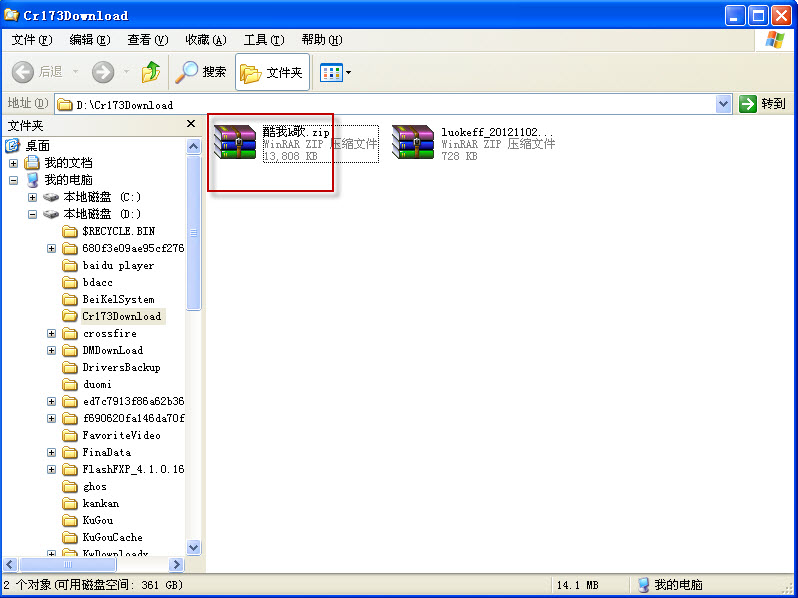Click the bdacc folder icon
Screen dimensions: 798x598
[70, 282]
